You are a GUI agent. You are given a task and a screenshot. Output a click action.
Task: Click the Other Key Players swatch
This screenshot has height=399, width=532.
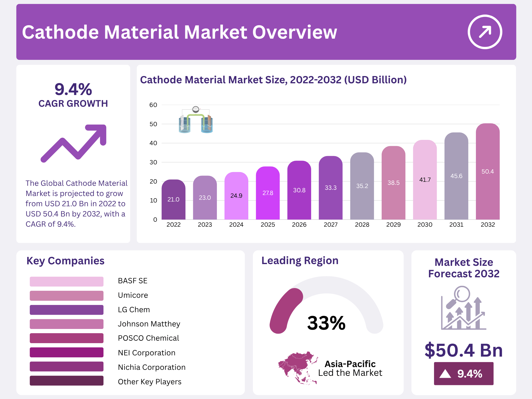(67, 381)
